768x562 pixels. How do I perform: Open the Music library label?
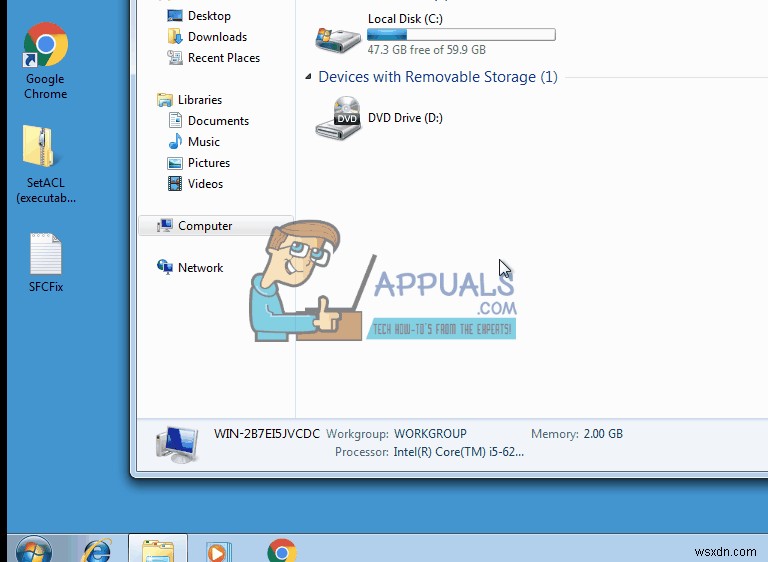point(204,142)
